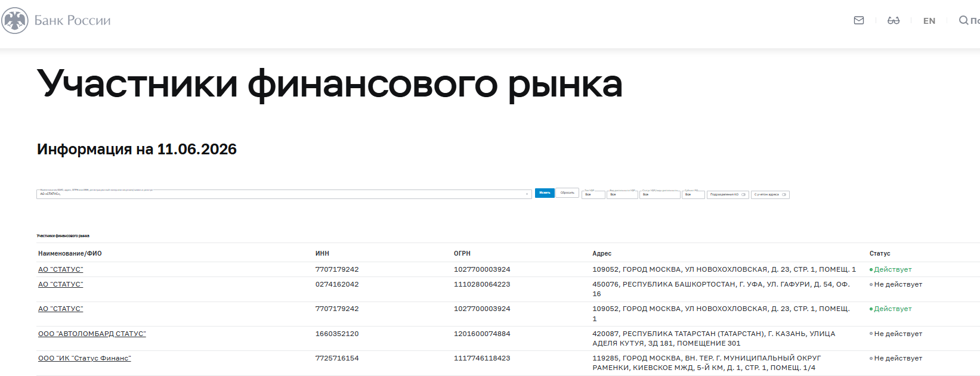Click the Банк России site title
This screenshot has width=980, height=376.
pyautogui.click(x=73, y=21)
